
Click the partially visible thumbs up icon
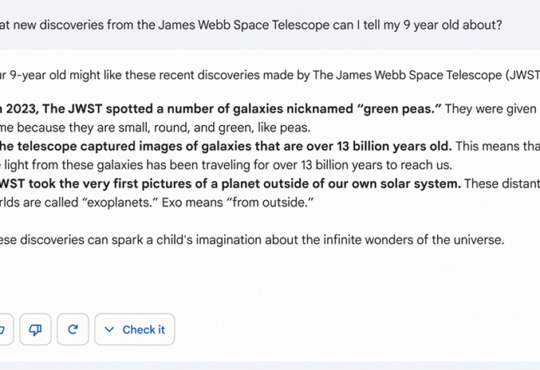tap(3, 329)
